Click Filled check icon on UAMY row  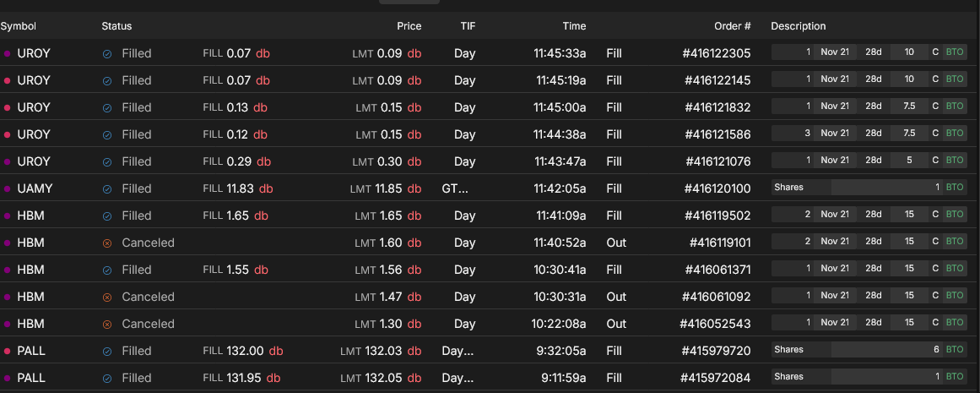click(x=107, y=188)
